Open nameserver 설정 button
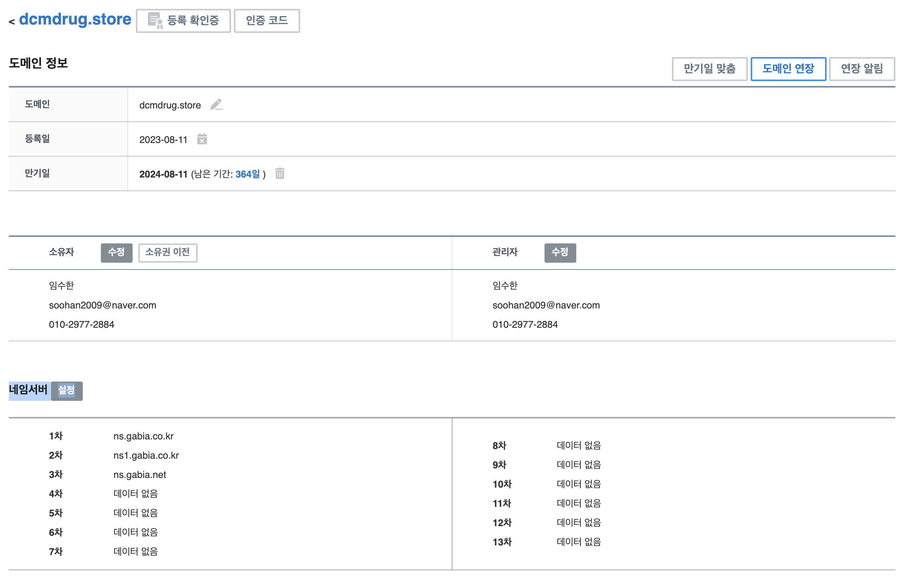Screen dimensions: 905x588 67,390
